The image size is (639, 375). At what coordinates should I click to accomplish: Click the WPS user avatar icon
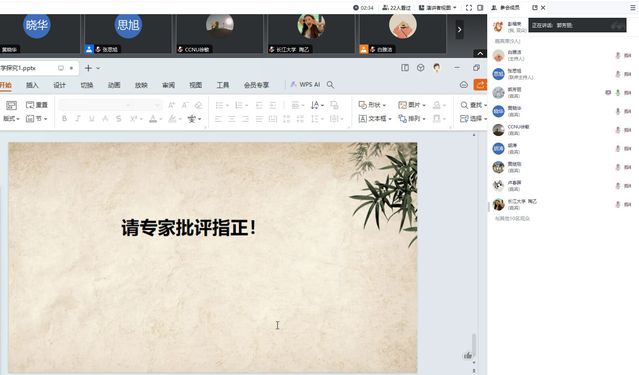pyautogui.click(x=436, y=68)
